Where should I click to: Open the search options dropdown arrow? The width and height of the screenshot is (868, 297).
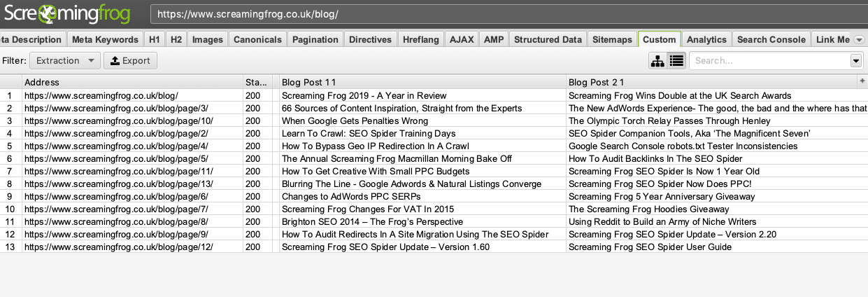(x=855, y=61)
